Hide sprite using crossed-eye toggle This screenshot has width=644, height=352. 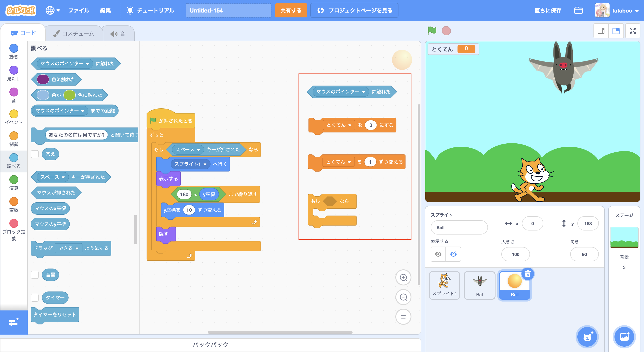coord(453,254)
